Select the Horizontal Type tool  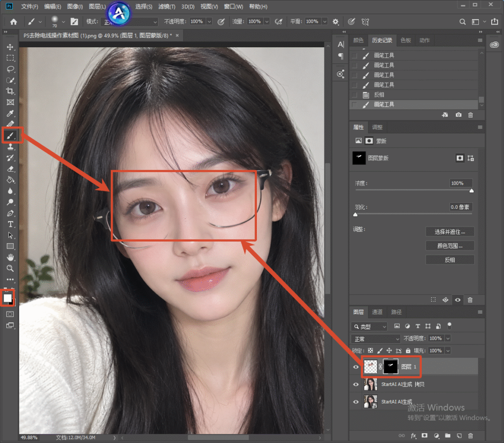pyautogui.click(x=10, y=224)
